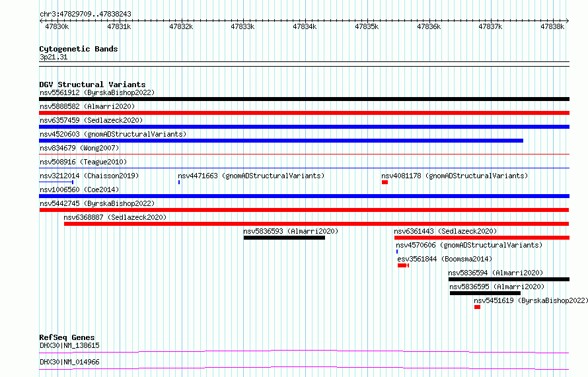Click the thin blue nsv3212014 feature

[x=56, y=182]
